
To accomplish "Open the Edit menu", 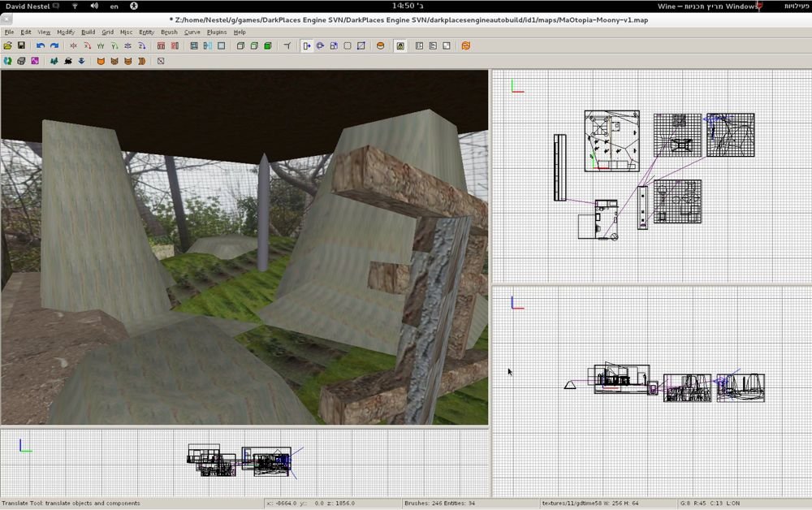I will click(x=26, y=32).
